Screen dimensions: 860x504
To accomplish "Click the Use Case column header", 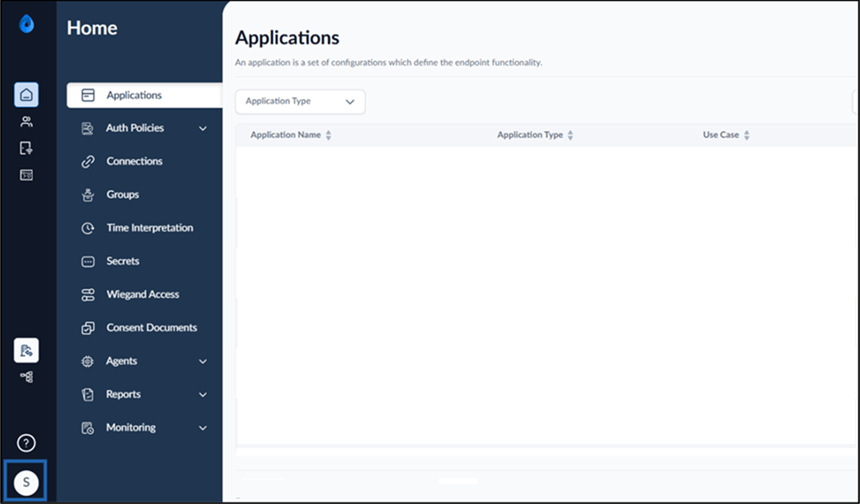I will [x=721, y=135].
